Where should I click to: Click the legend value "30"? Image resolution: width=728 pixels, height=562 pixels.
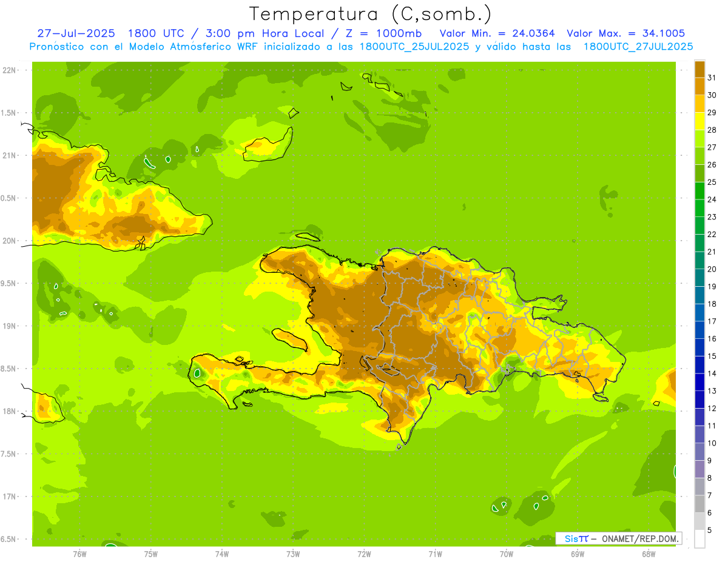[712, 95]
